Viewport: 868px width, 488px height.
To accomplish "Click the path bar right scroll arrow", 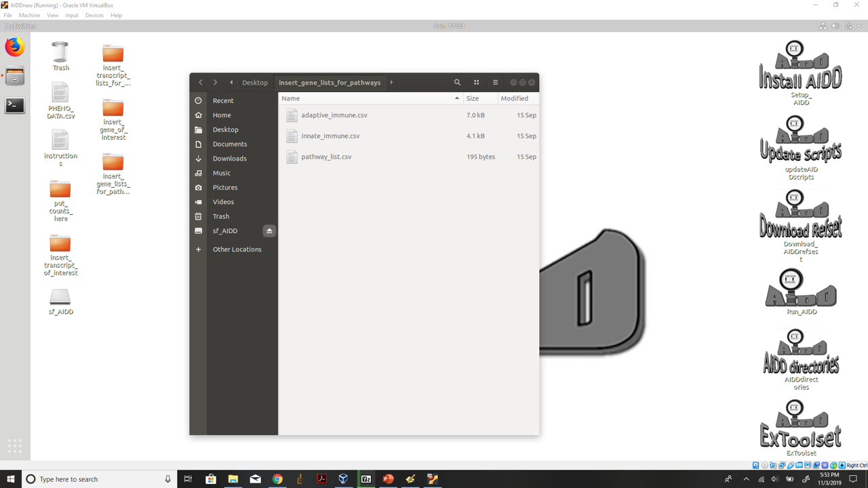I will click(391, 82).
